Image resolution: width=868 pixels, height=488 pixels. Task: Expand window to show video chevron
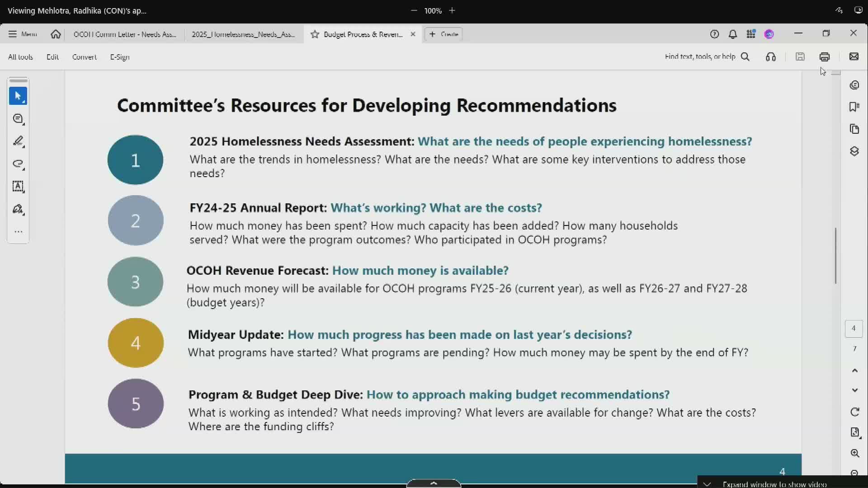tap(707, 483)
